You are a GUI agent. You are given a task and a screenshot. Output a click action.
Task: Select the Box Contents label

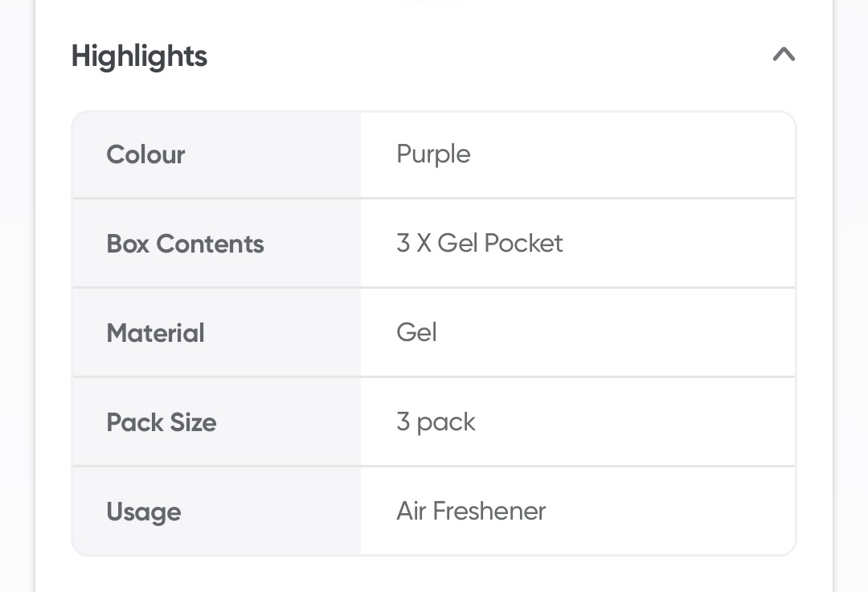tap(185, 244)
